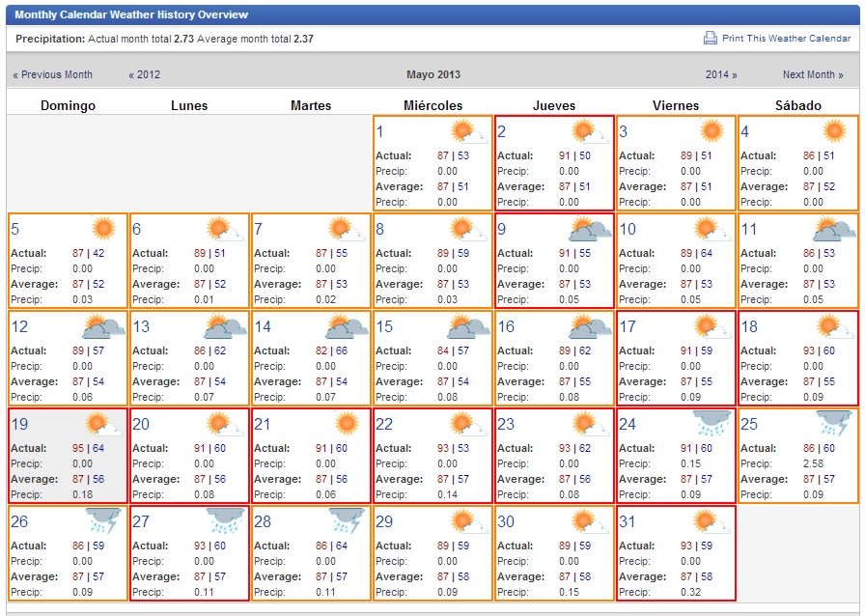The height and width of the screenshot is (616, 865).
Task: Click the Viernes column header
Action: point(676,105)
